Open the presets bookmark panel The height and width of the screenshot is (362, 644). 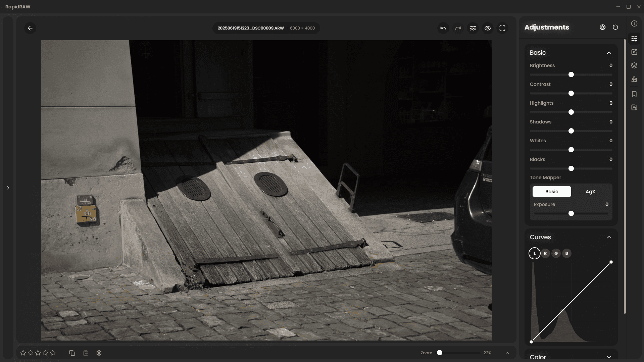[x=634, y=94]
